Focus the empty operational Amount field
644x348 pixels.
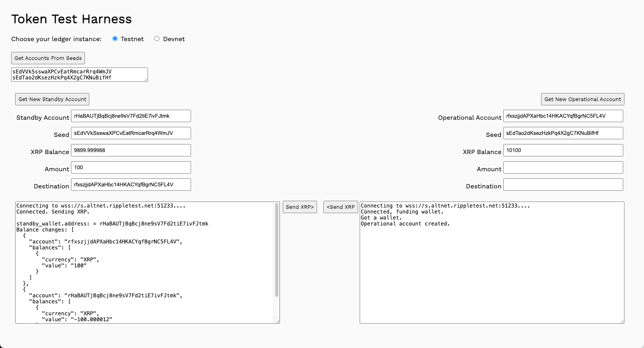point(563,168)
